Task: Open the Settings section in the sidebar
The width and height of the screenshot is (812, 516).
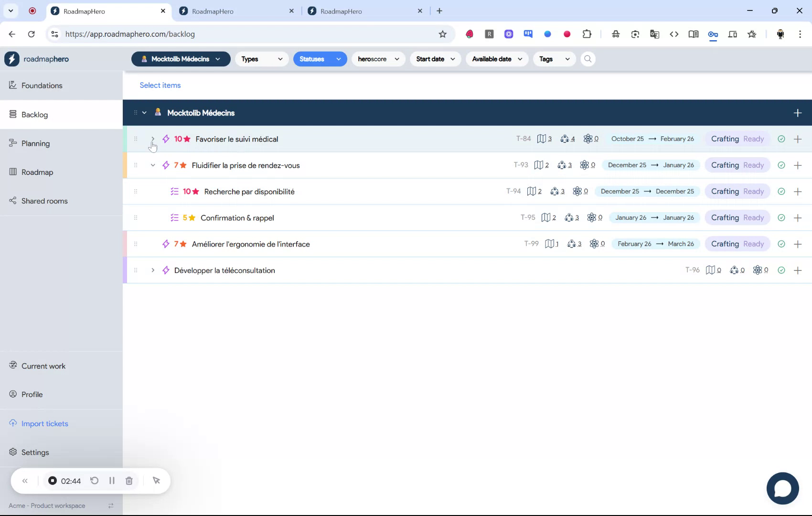Action: point(34,452)
